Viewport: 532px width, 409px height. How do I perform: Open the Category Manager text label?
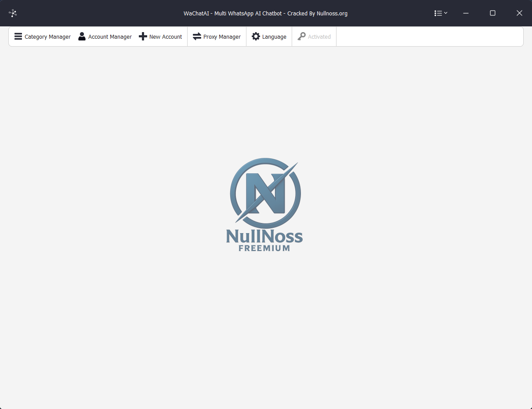click(47, 37)
